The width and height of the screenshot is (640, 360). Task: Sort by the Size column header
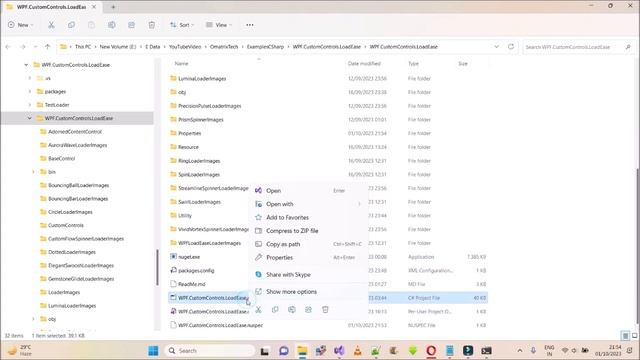point(462,64)
